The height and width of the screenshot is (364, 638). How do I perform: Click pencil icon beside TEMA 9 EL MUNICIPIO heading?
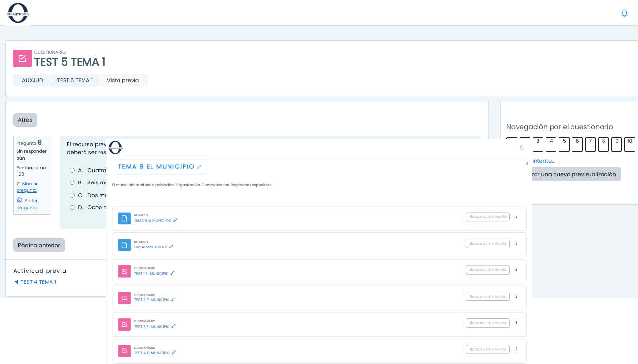199,167
